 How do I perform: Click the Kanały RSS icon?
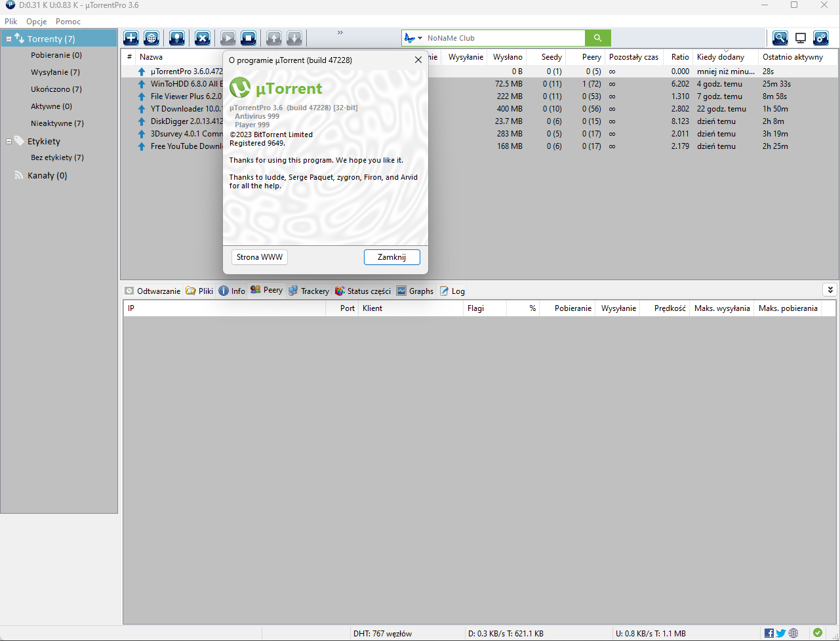[x=19, y=175]
